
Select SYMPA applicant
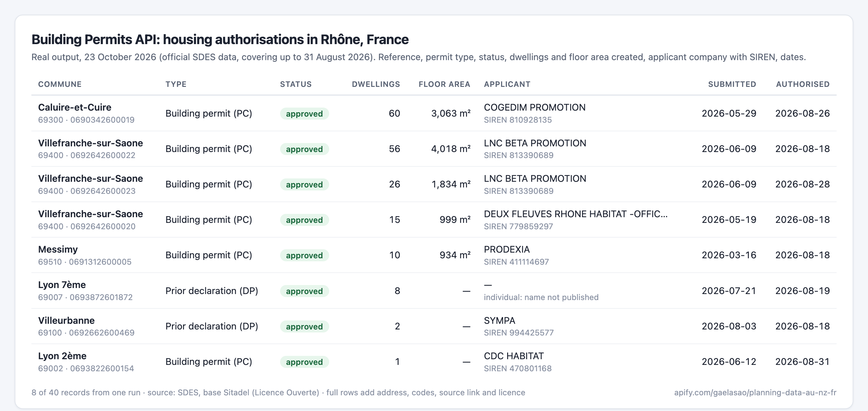tap(499, 320)
